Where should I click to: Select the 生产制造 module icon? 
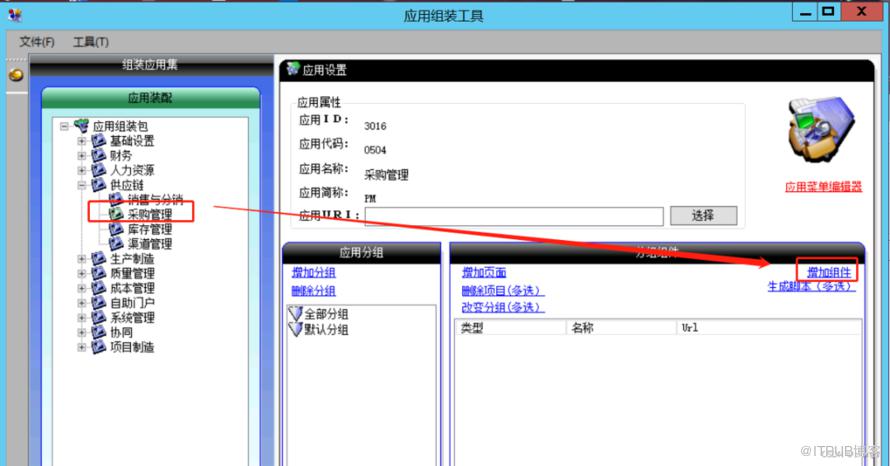pos(99,258)
